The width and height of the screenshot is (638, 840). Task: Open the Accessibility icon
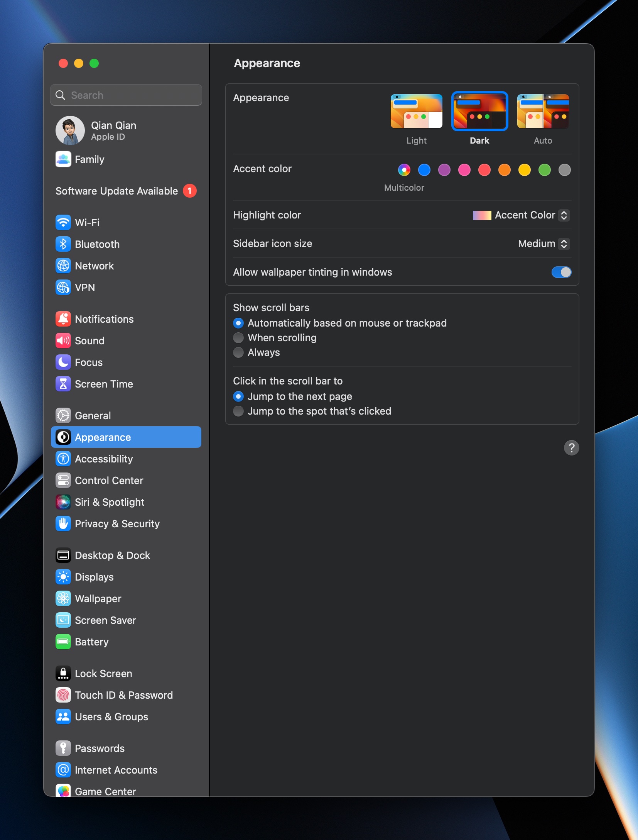click(x=63, y=459)
